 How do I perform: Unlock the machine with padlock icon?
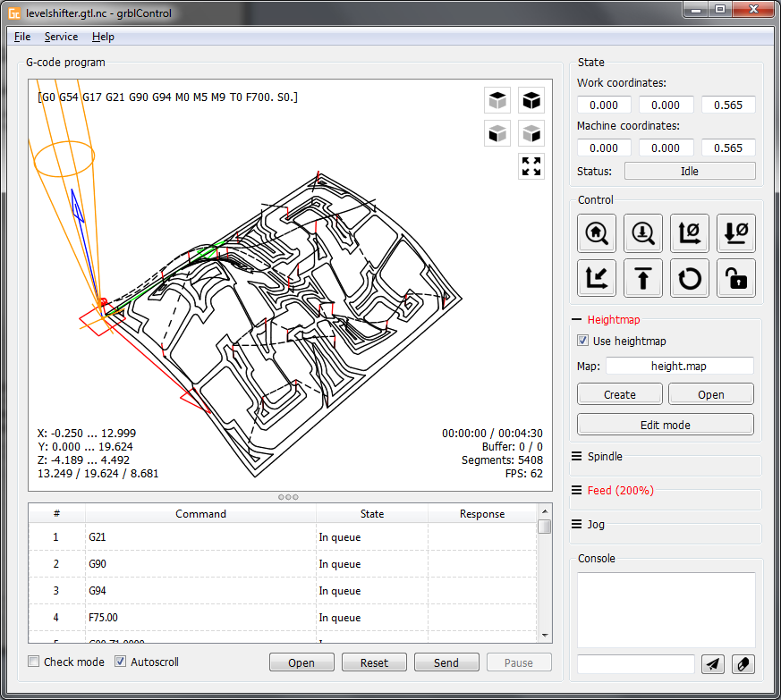coord(736,278)
